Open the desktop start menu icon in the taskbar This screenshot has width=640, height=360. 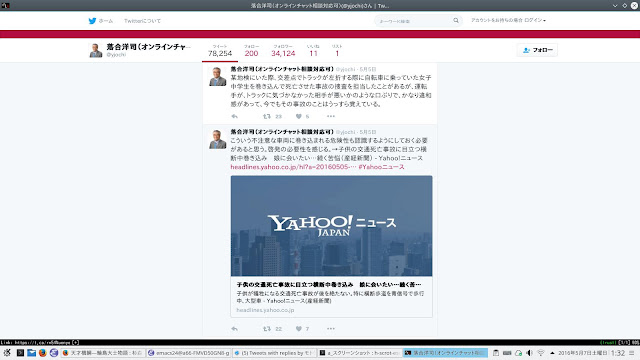tap(7, 353)
